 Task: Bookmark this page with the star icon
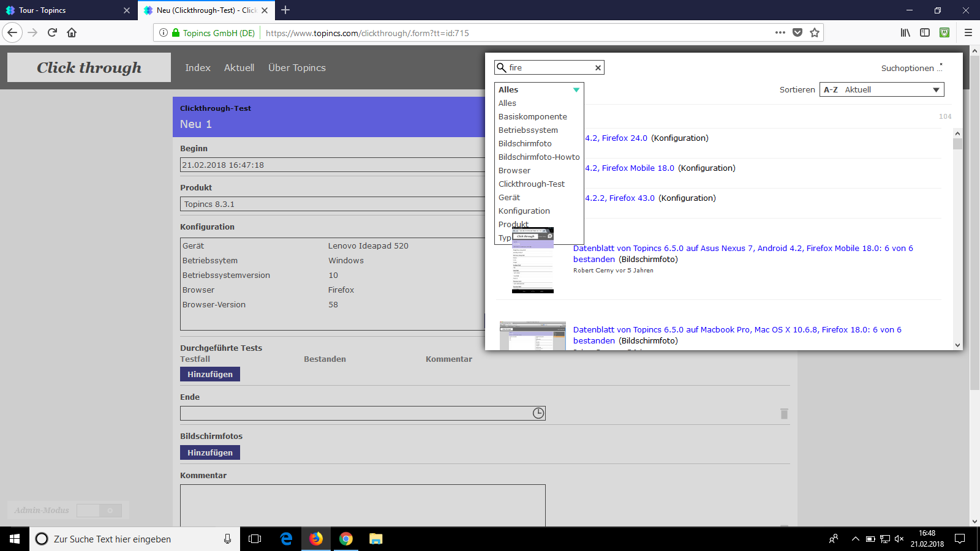815,33
